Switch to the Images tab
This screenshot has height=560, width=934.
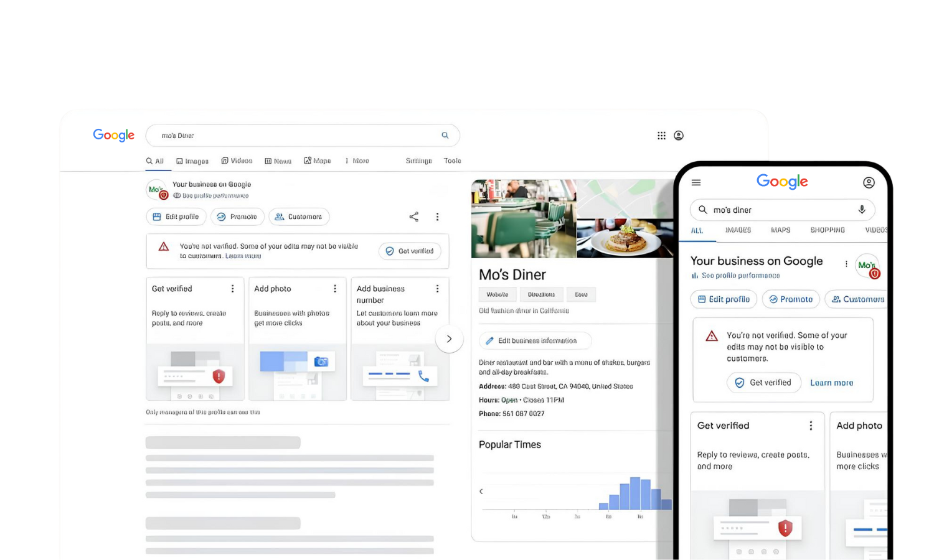pos(192,161)
